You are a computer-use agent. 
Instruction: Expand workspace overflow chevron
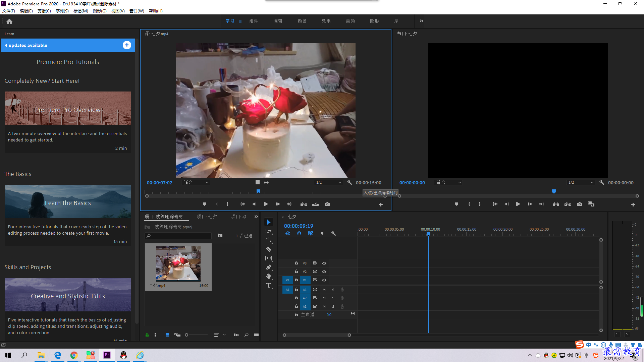point(421,21)
